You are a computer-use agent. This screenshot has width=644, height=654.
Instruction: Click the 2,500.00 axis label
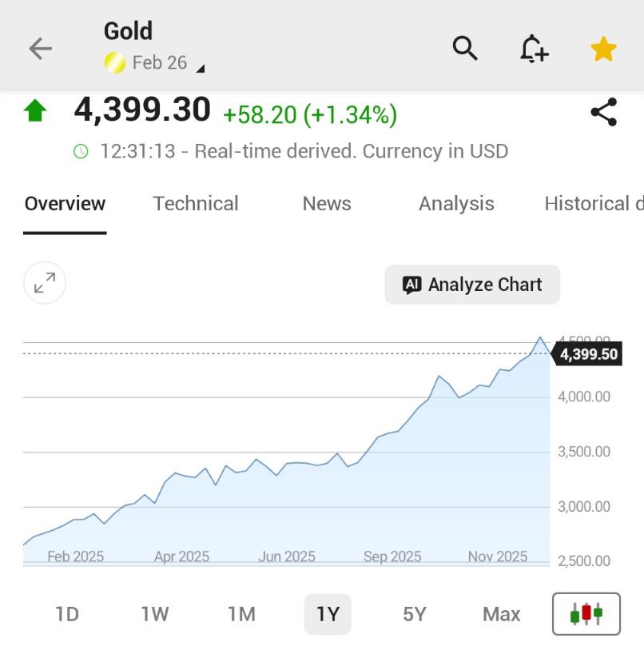click(584, 561)
